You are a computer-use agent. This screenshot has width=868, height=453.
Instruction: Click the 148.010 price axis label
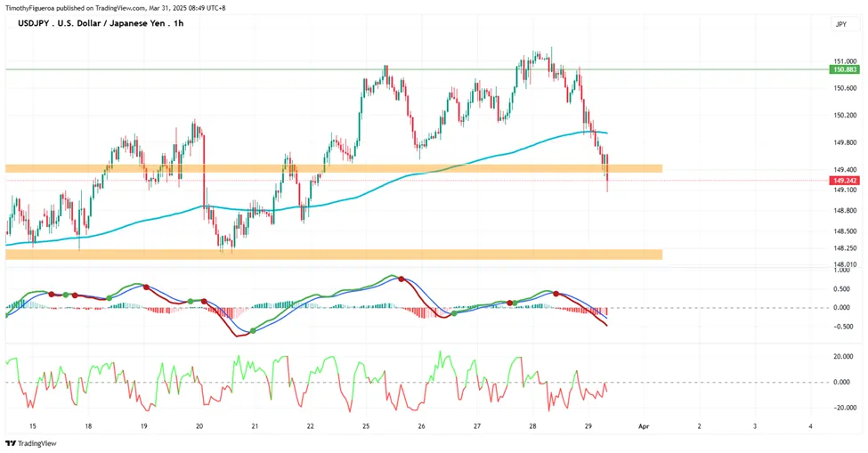tap(846, 265)
